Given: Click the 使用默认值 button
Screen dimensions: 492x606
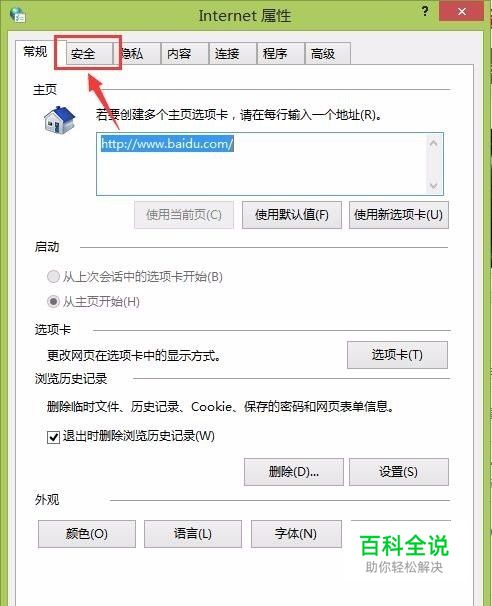Looking at the screenshot, I should click(292, 215).
